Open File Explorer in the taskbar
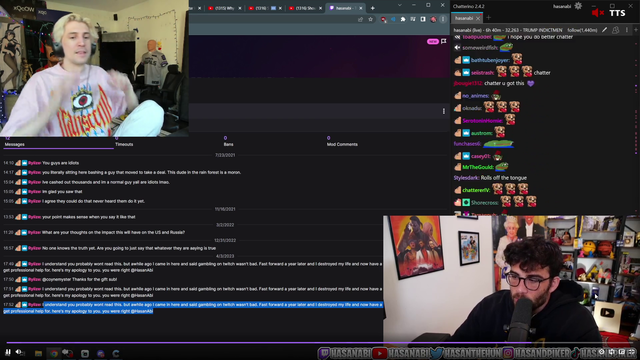 click(38, 353)
